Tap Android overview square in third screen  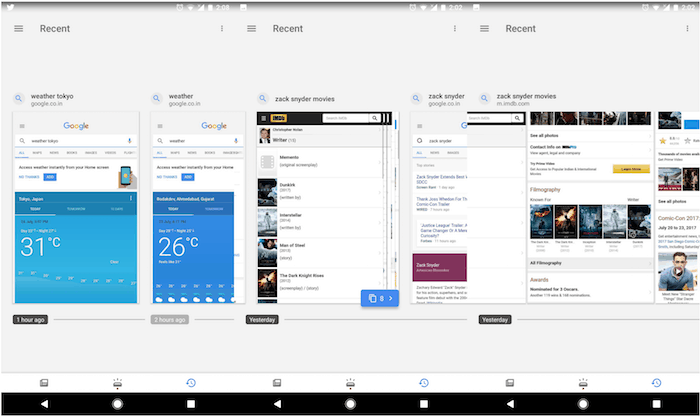[657, 404]
